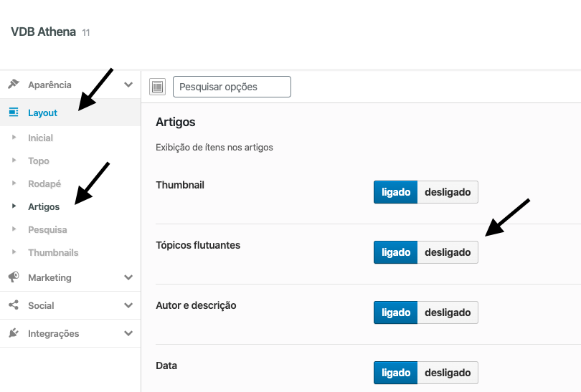Expand the Integrações section chevron

pyautogui.click(x=128, y=333)
